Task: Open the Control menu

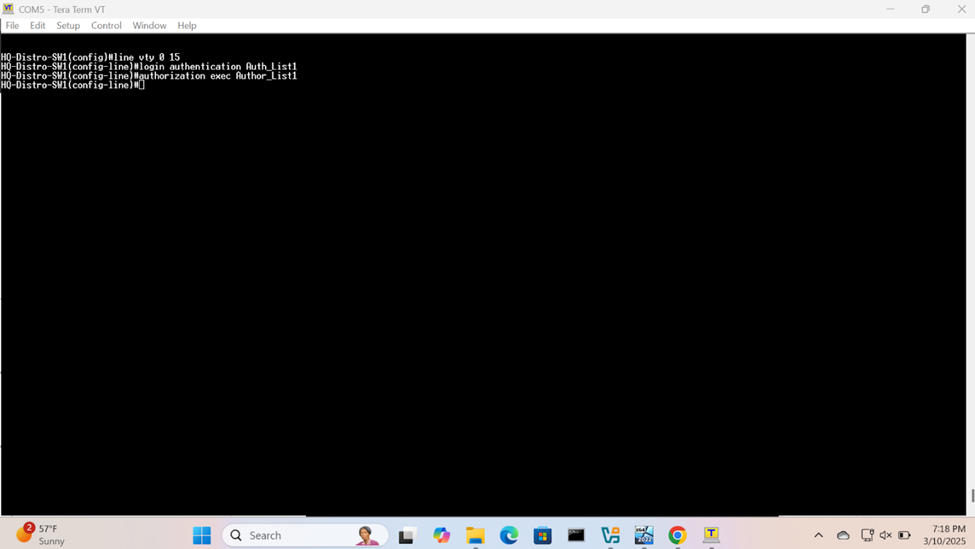Action: coord(106,25)
